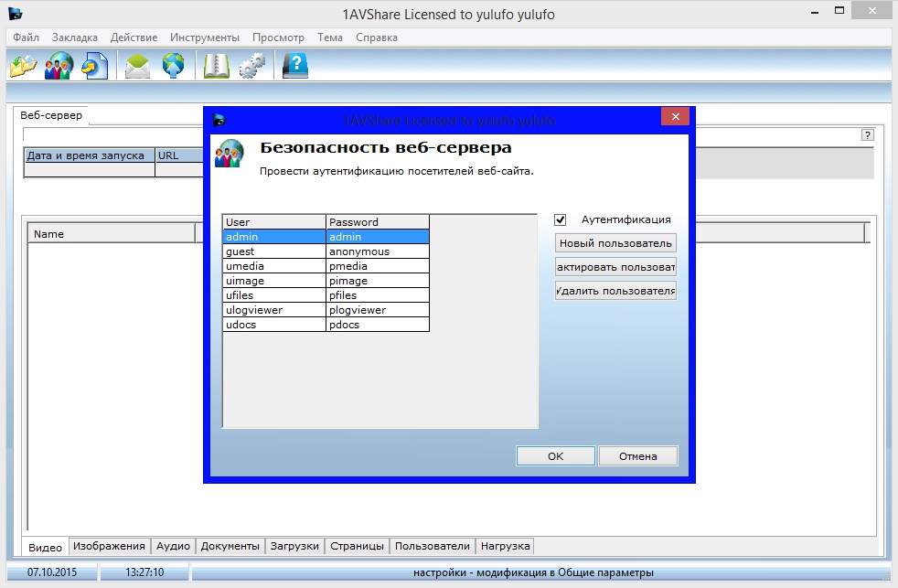Open the Файл menu
Viewport: 898px width, 588px height.
[26, 37]
